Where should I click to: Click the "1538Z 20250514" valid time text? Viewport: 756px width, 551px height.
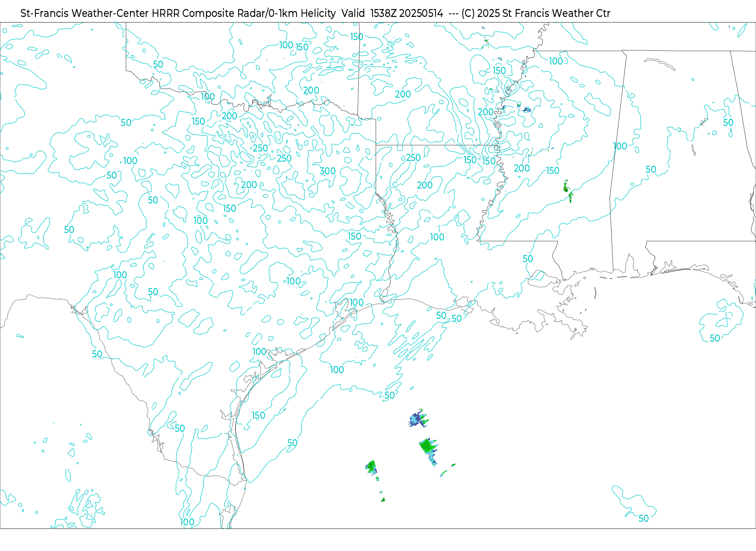point(407,13)
